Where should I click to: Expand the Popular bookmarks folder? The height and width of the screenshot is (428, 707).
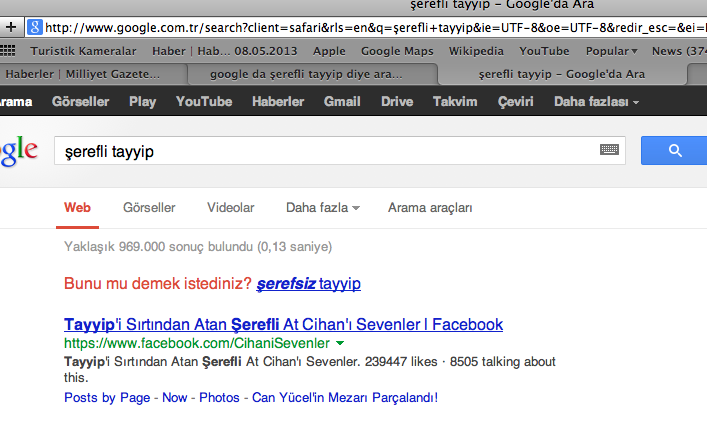click(x=613, y=50)
